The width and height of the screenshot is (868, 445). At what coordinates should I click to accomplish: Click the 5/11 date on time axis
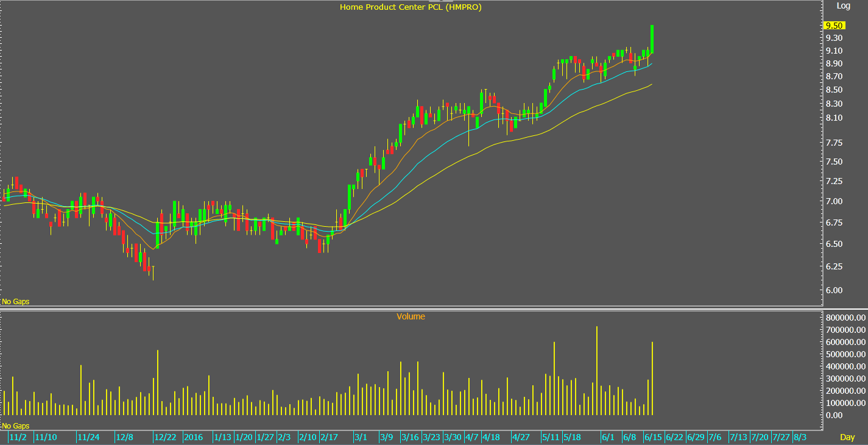point(551,437)
